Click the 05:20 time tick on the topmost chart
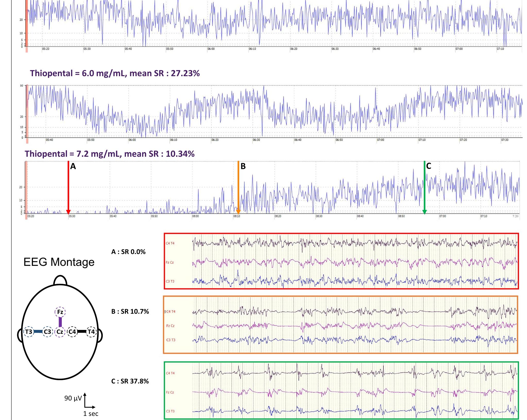The height and width of the screenshot is (420, 527). pyautogui.click(x=46, y=49)
